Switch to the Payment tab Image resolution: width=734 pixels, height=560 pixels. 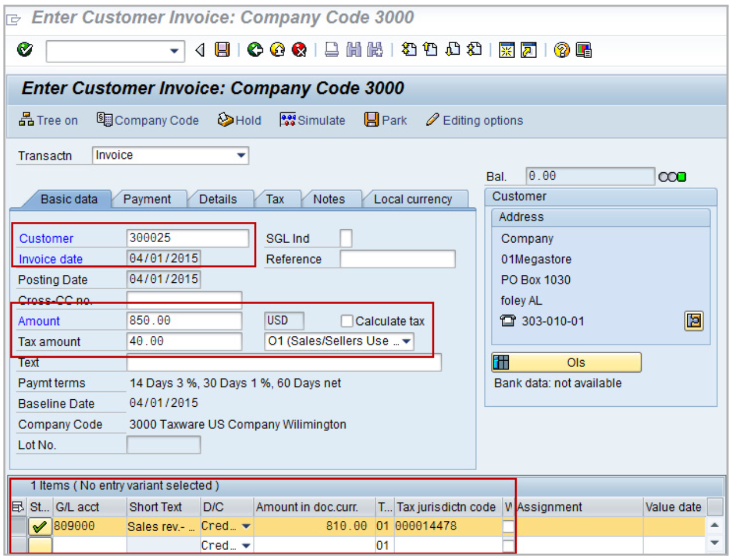147,199
